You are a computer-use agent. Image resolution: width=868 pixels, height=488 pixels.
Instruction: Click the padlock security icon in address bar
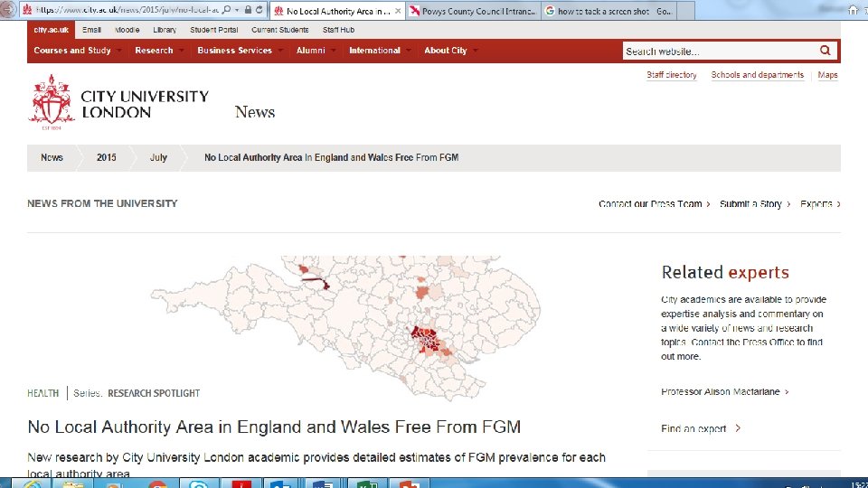248,10
